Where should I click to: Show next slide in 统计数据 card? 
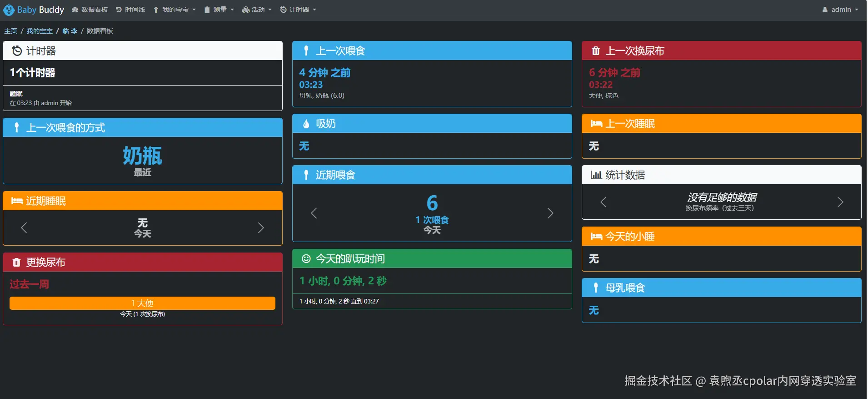tap(840, 202)
